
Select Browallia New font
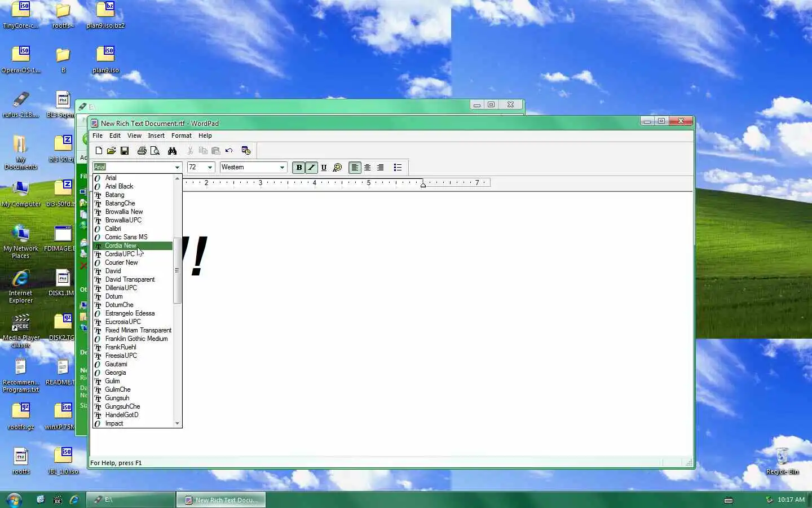133,212
